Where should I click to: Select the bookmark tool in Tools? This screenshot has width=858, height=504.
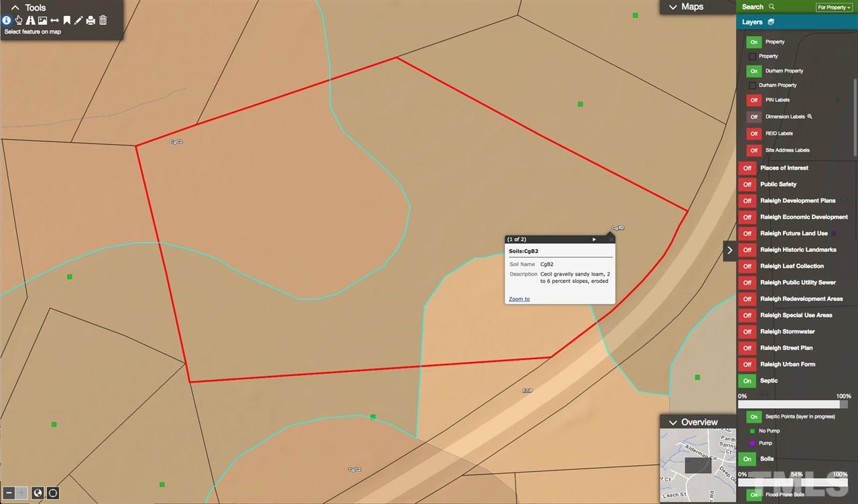67,21
